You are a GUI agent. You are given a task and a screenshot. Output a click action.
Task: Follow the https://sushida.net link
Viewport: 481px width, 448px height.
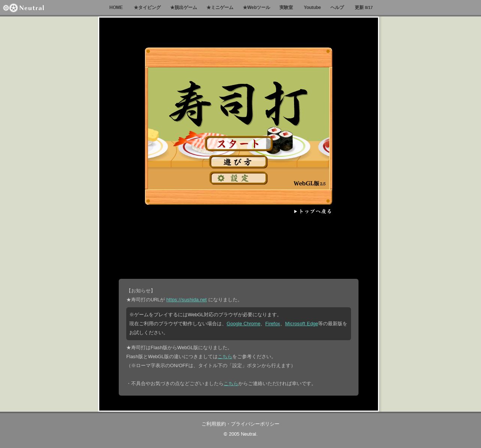click(x=186, y=300)
